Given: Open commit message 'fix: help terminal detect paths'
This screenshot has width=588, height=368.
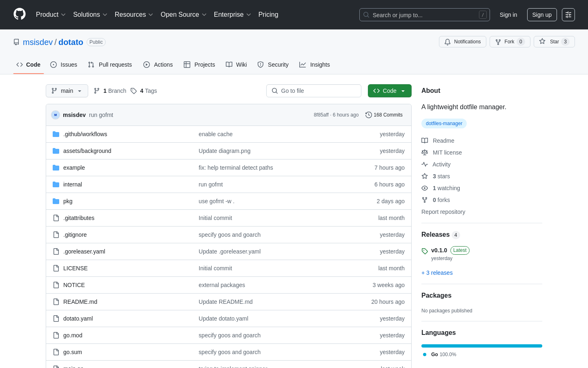Looking at the screenshot, I should point(236,168).
